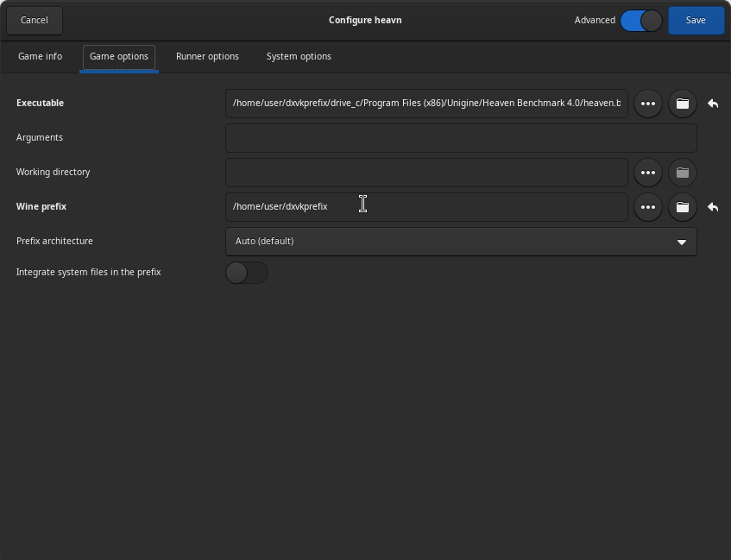
Task: Click the Advanced label
Action: click(x=595, y=21)
